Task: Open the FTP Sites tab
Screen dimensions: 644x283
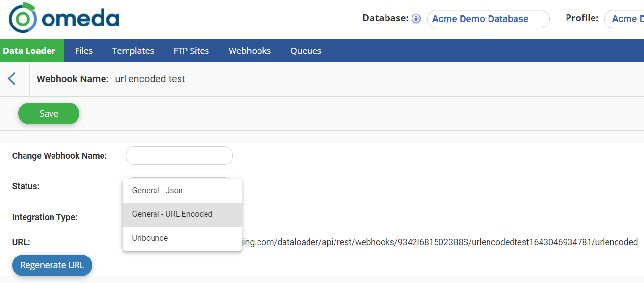Action: (x=191, y=51)
